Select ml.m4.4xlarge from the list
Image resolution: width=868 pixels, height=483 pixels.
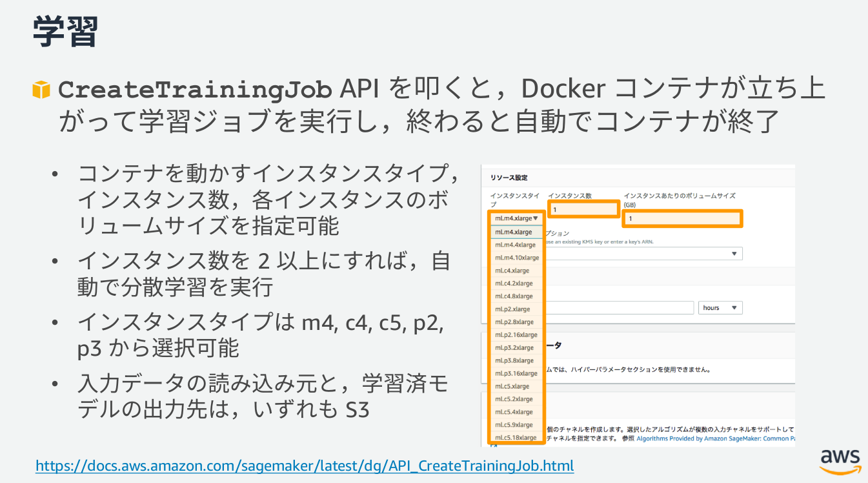coord(516,245)
